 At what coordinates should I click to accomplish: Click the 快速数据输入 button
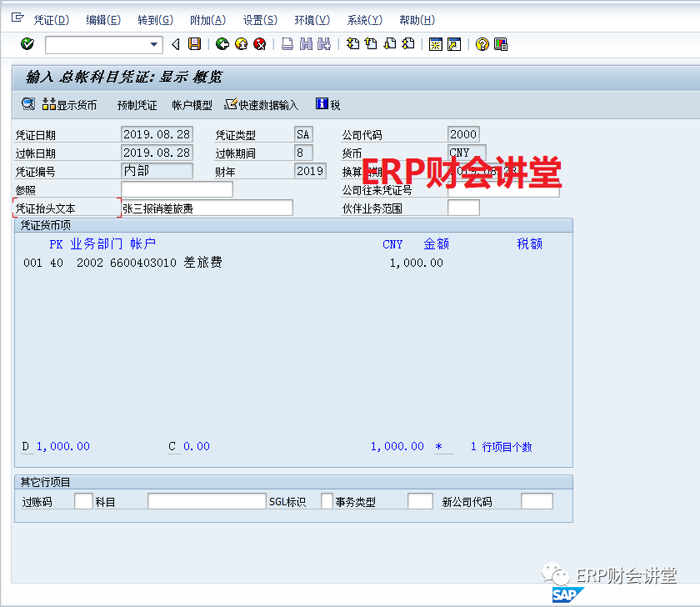tap(262, 105)
